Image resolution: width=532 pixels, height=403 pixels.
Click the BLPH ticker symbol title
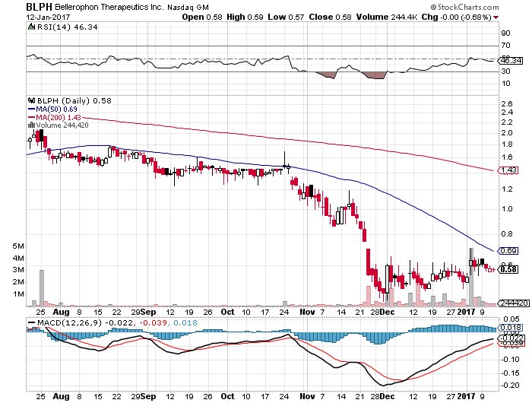40,7
